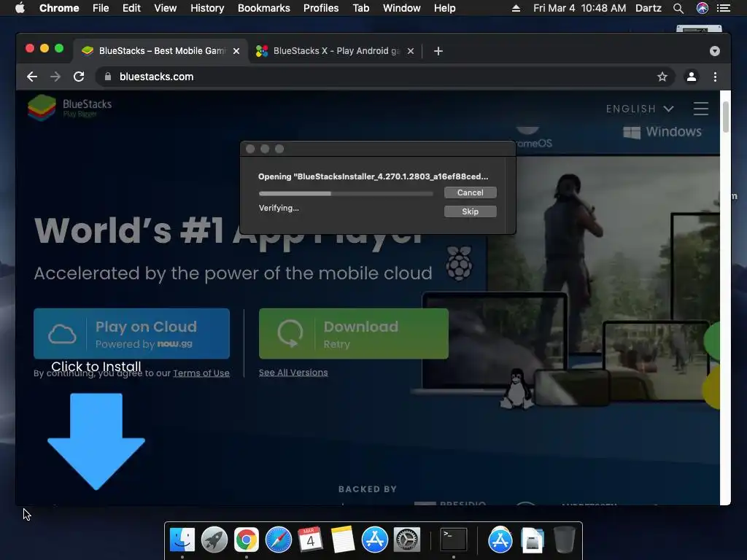The height and width of the screenshot is (560, 747).
Task: Open Google Chrome from the Dock
Action: coord(247,540)
